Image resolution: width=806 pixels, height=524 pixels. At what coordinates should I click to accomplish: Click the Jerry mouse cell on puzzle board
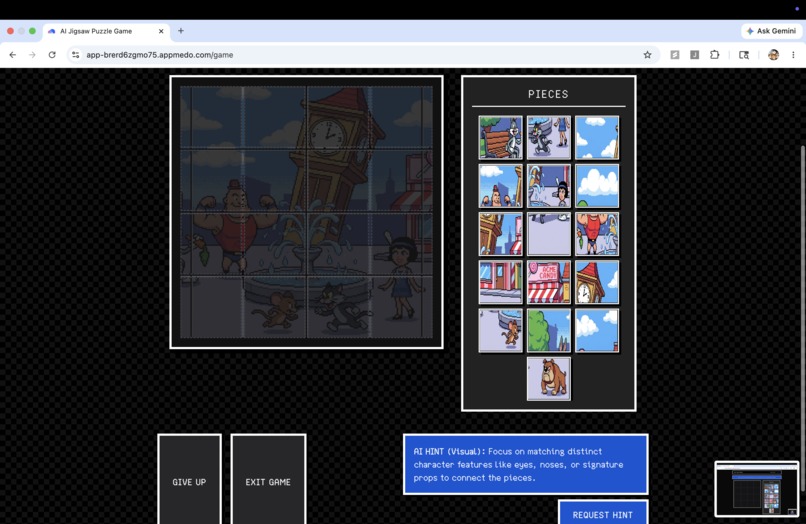(x=274, y=307)
